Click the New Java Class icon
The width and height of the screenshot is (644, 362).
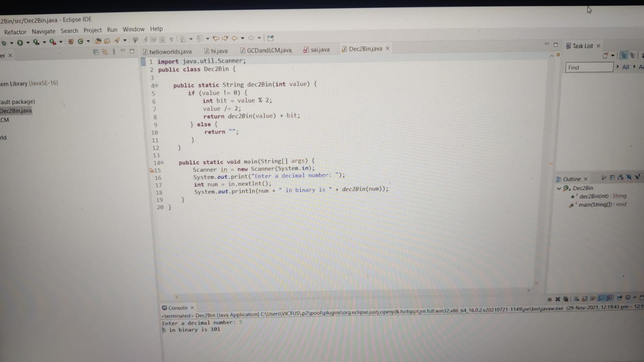pyautogui.click(x=81, y=41)
